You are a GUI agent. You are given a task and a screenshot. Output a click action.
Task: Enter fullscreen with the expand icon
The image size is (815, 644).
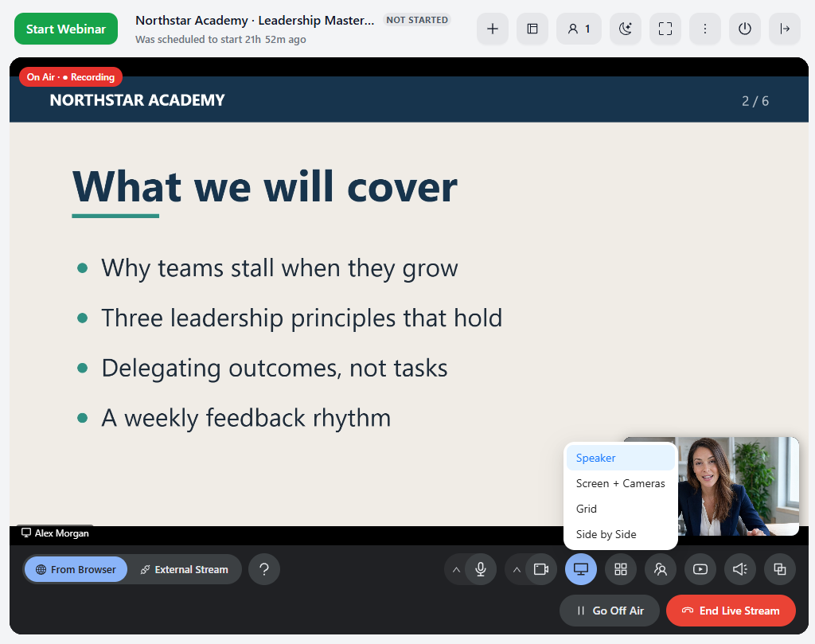tap(665, 29)
